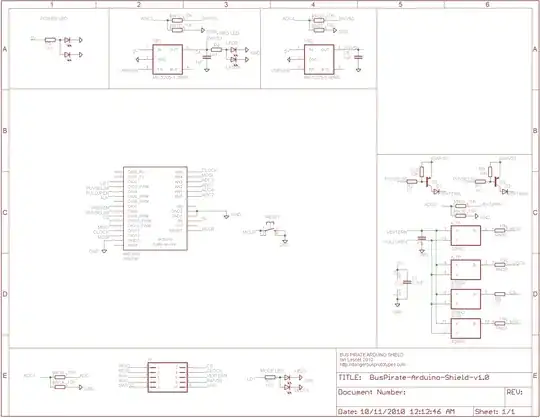The width and height of the screenshot is (540, 418).
Task: Click column marker 3 on the top ruler
Action: [226, 4]
